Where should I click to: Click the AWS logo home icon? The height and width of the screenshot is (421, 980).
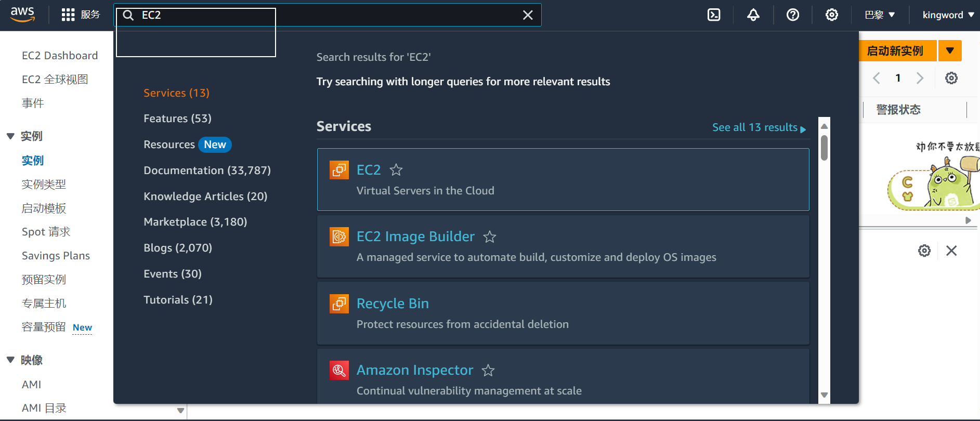pos(22,15)
